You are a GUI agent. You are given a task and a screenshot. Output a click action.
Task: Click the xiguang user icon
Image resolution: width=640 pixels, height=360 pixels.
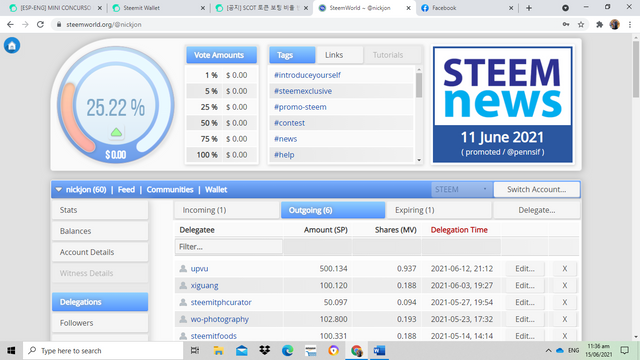click(x=183, y=285)
